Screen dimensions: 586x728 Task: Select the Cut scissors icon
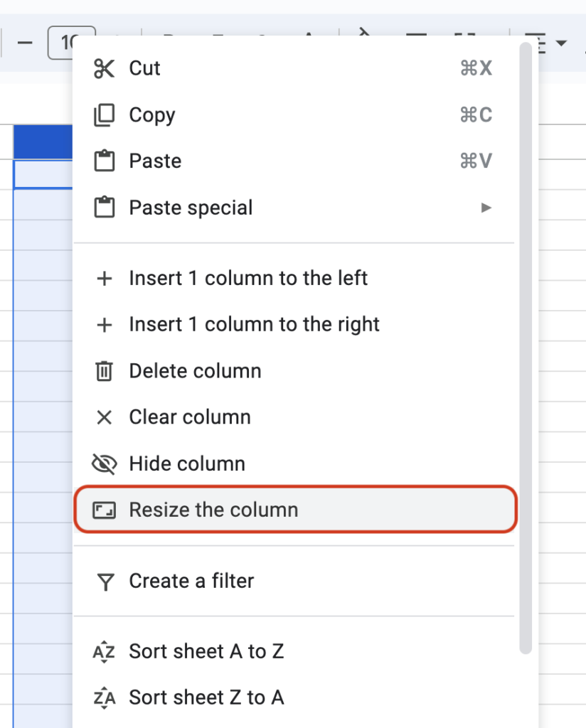[x=104, y=68]
